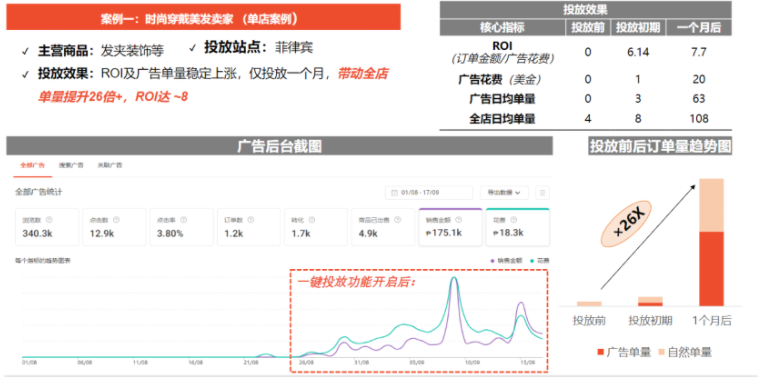The width and height of the screenshot is (764, 379).
Task: Click the 全部广告统计 heading
Action: [38, 192]
